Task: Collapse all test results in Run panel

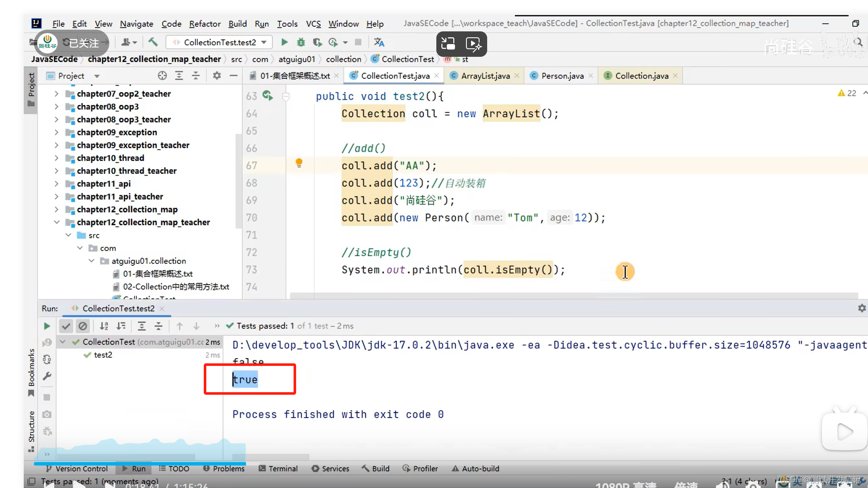Action: pos(158,326)
